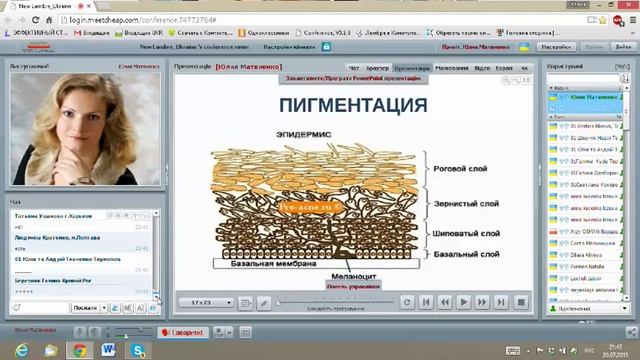
Task: Toggle the microphone icon in bottom bar
Action: (80, 333)
